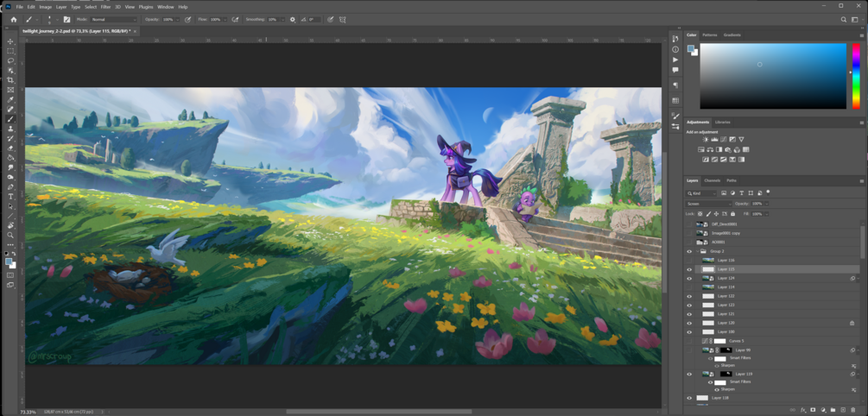Image resolution: width=868 pixels, height=416 pixels.
Task: Select the Zoom tool
Action: 10,235
